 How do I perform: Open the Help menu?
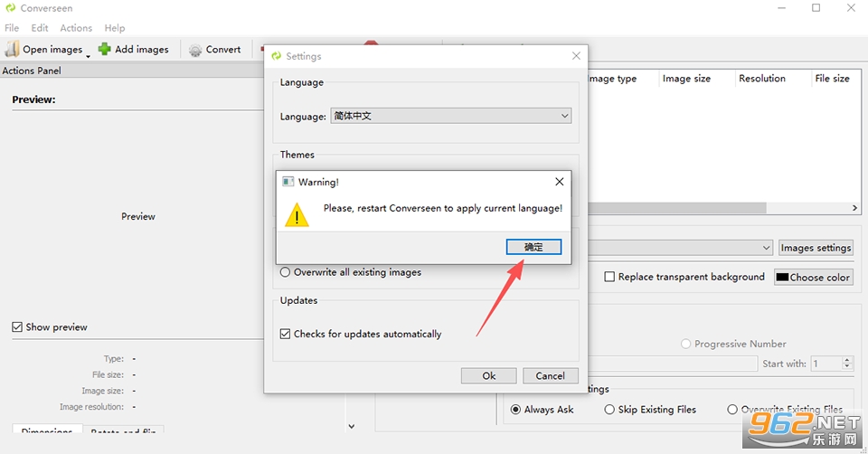coord(115,28)
